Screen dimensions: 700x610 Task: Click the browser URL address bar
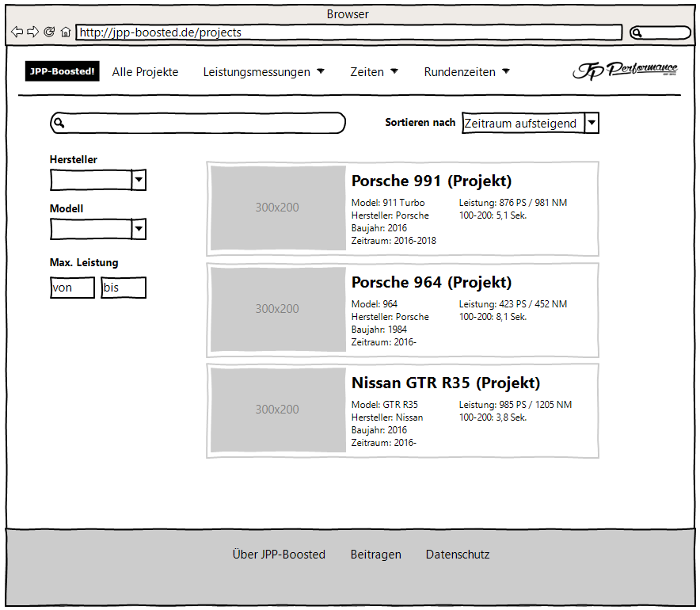coord(348,32)
